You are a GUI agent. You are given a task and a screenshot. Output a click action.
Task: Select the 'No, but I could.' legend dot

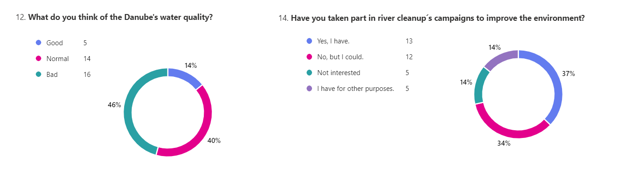(x=309, y=57)
